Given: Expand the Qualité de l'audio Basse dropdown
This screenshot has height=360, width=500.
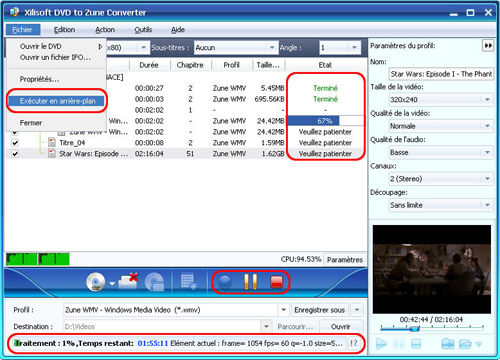Looking at the screenshot, I should (x=487, y=152).
